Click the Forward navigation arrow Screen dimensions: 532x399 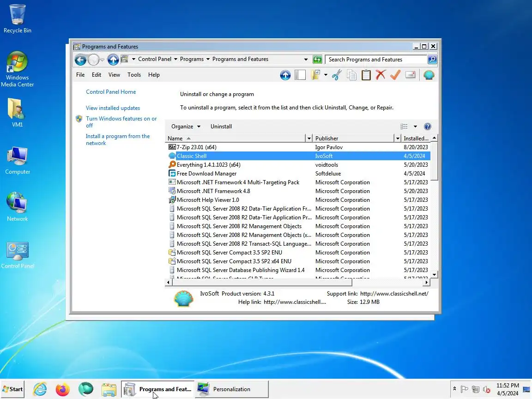(x=94, y=60)
